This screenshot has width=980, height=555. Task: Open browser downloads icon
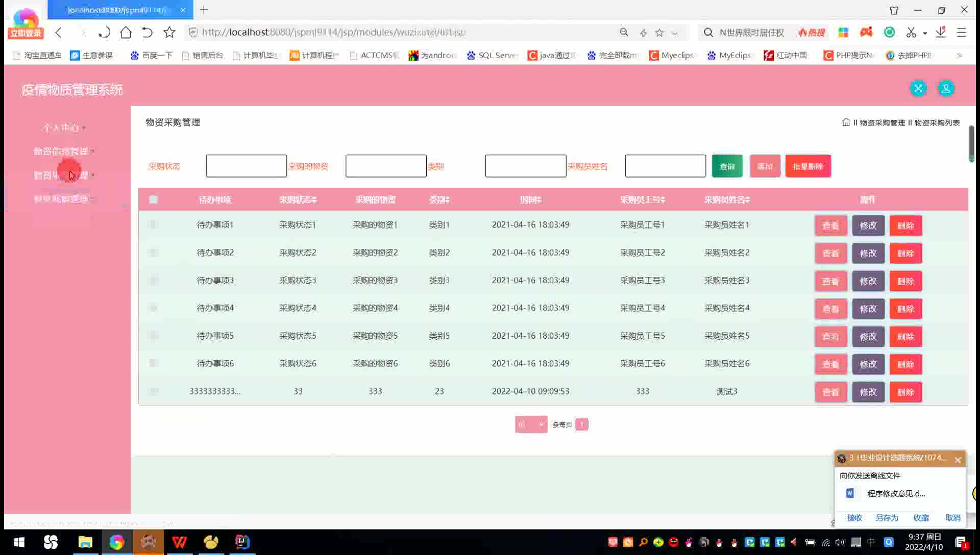[941, 33]
